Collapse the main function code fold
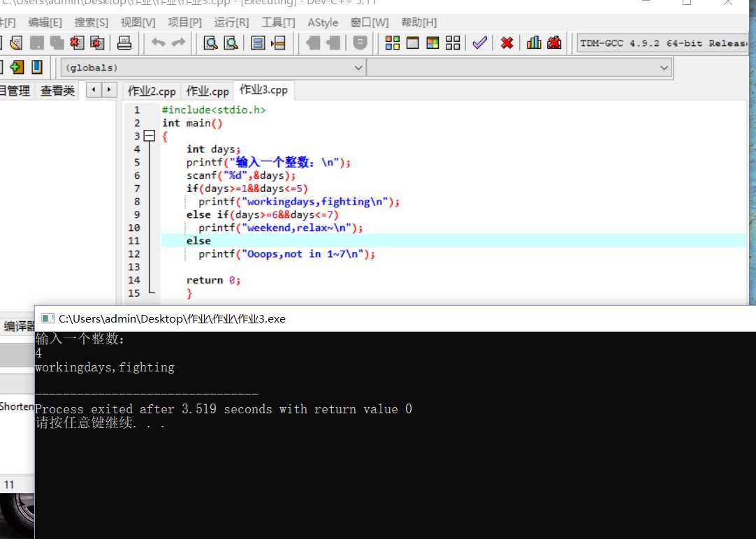Image resolution: width=756 pixels, height=539 pixels. pyautogui.click(x=149, y=136)
